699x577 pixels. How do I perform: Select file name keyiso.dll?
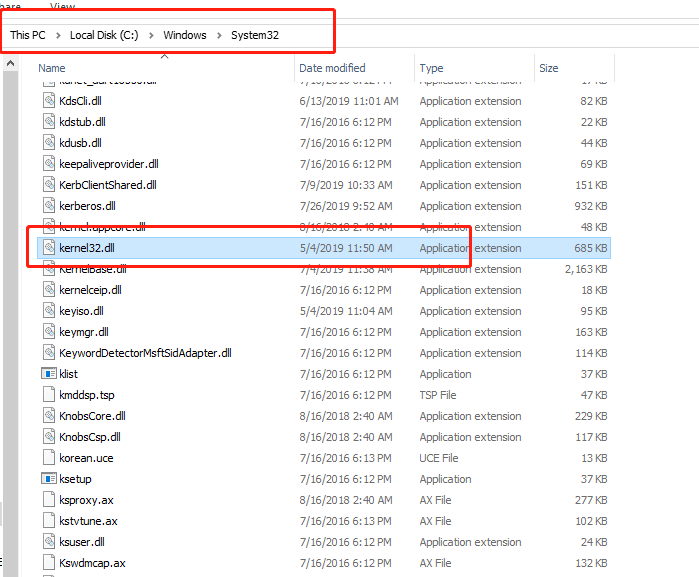(82, 311)
